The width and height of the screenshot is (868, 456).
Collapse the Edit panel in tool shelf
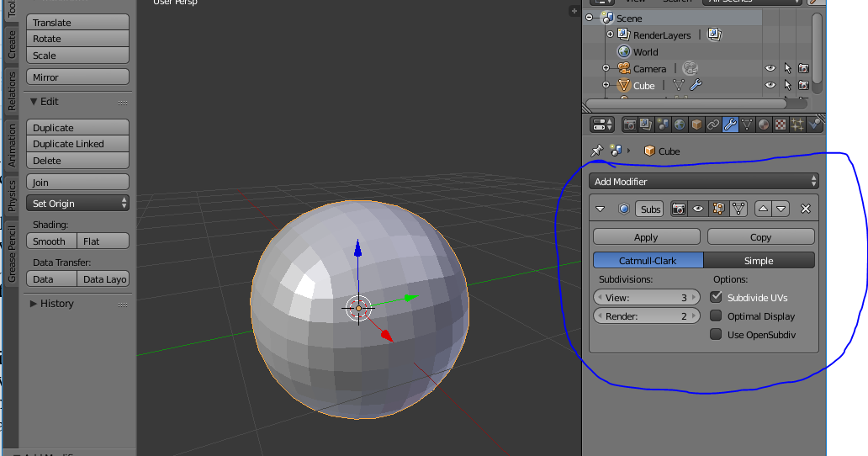[x=34, y=101]
